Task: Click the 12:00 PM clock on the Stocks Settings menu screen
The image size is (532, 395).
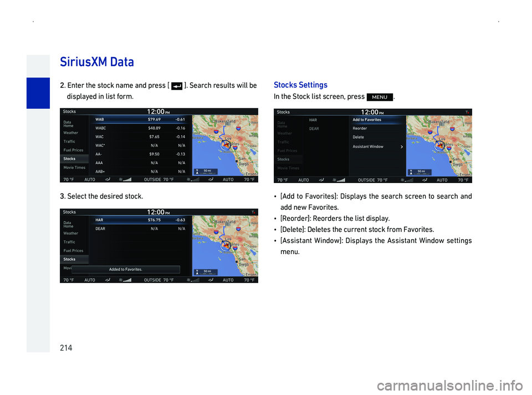Action: click(372, 112)
